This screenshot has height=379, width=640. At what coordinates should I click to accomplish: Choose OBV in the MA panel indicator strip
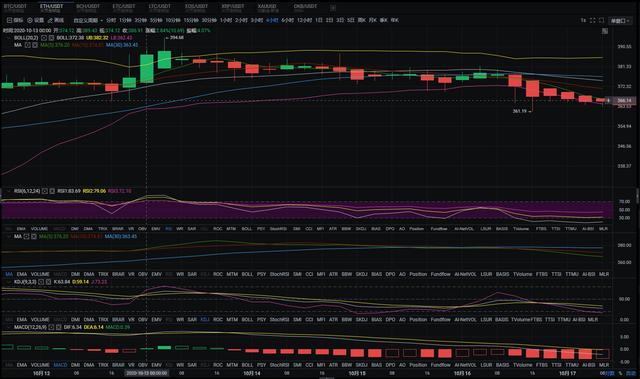coord(142,274)
